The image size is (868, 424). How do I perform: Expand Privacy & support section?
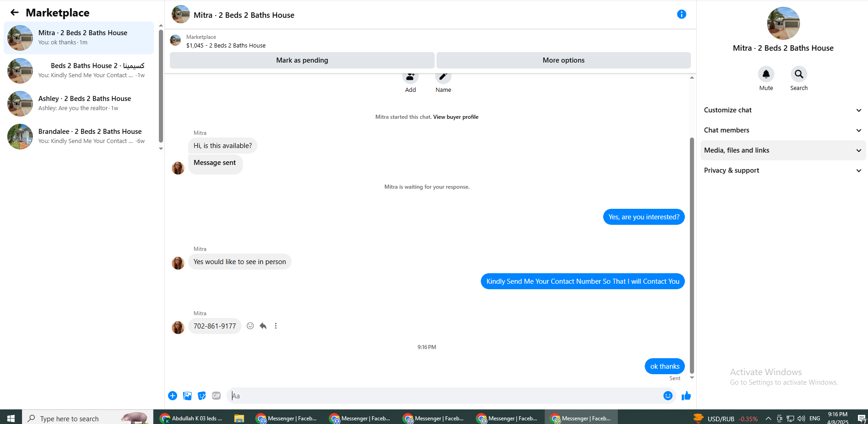pos(783,170)
